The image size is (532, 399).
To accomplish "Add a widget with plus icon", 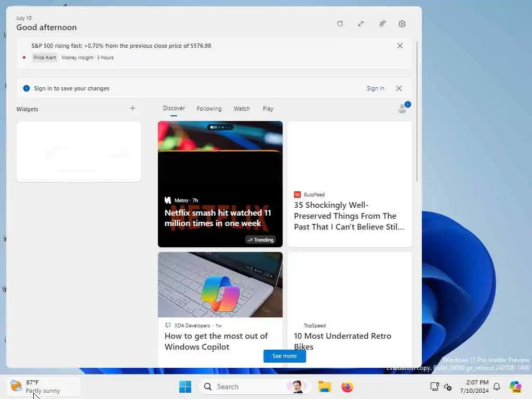I will [x=132, y=108].
